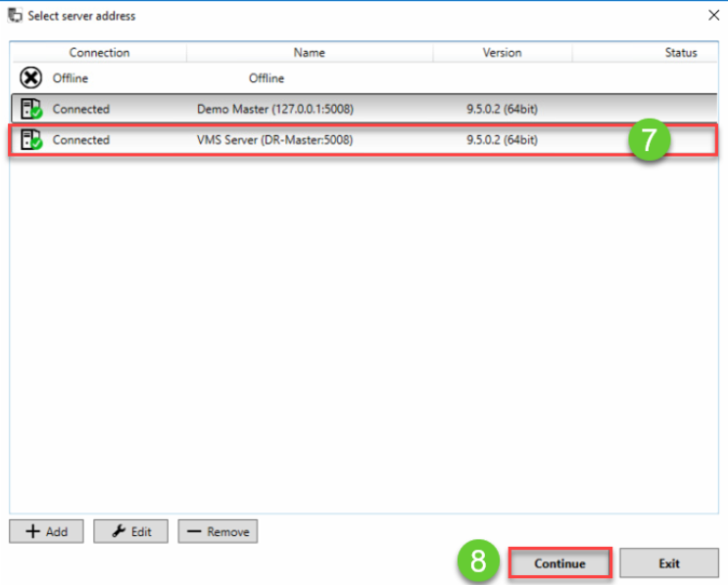728x585 pixels.
Task: Click the green number 7 badge
Action: pyautogui.click(x=649, y=140)
